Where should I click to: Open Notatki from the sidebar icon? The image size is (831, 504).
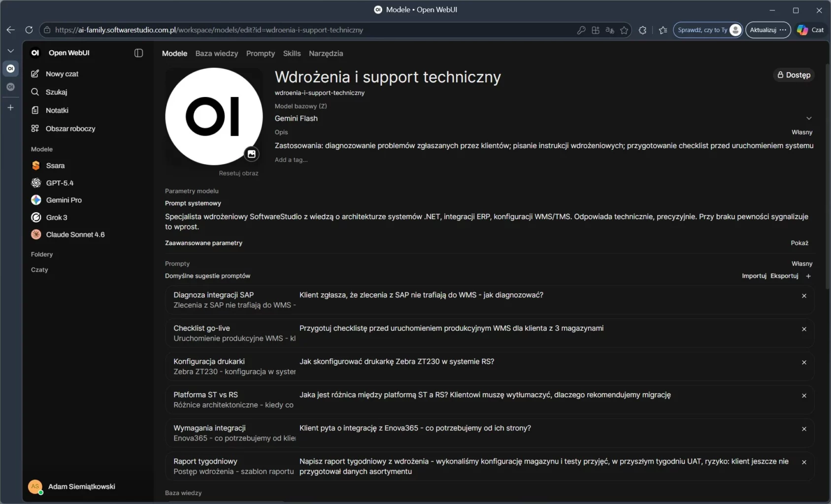(x=35, y=110)
